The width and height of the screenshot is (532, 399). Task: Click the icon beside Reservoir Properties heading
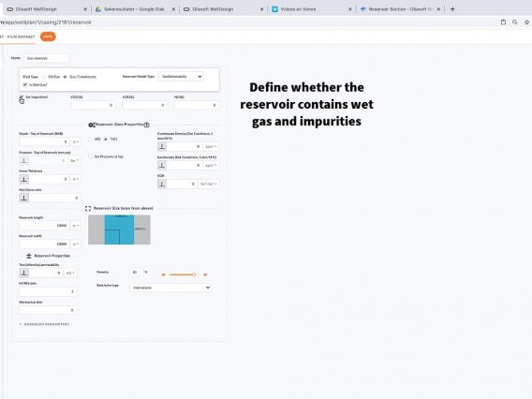29,256
